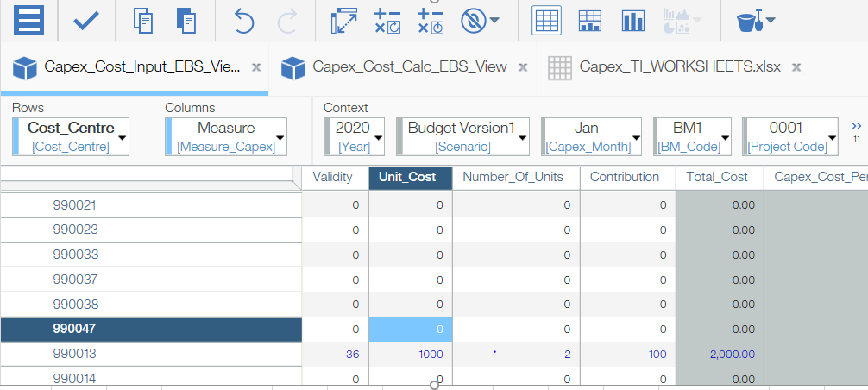Click the paste icon beside copy
Image resolution: width=868 pixels, height=390 pixels.
click(x=185, y=21)
